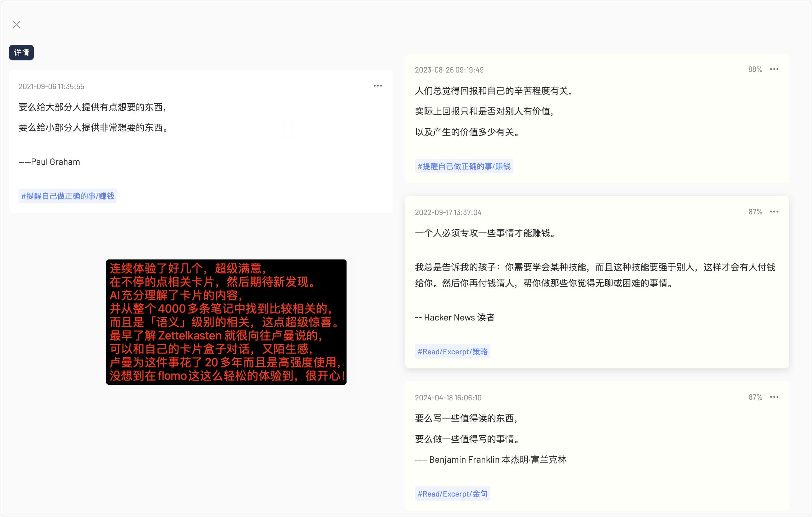Open the #Read/Excerpt/策略 tag

[x=453, y=351]
